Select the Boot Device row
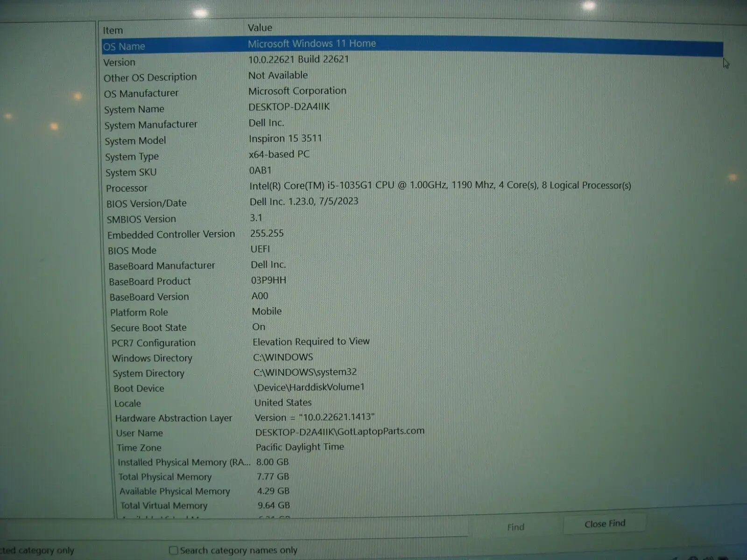The image size is (747, 560). (x=139, y=388)
